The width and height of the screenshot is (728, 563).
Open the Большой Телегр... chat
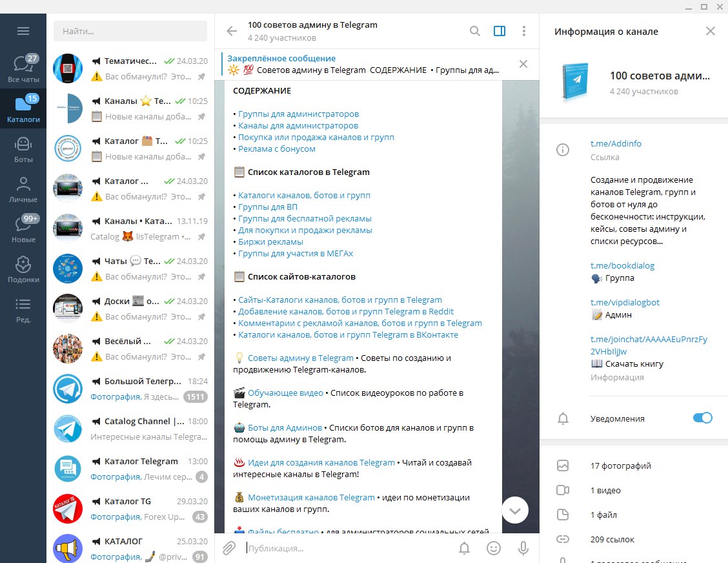click(x=130, y=389)
